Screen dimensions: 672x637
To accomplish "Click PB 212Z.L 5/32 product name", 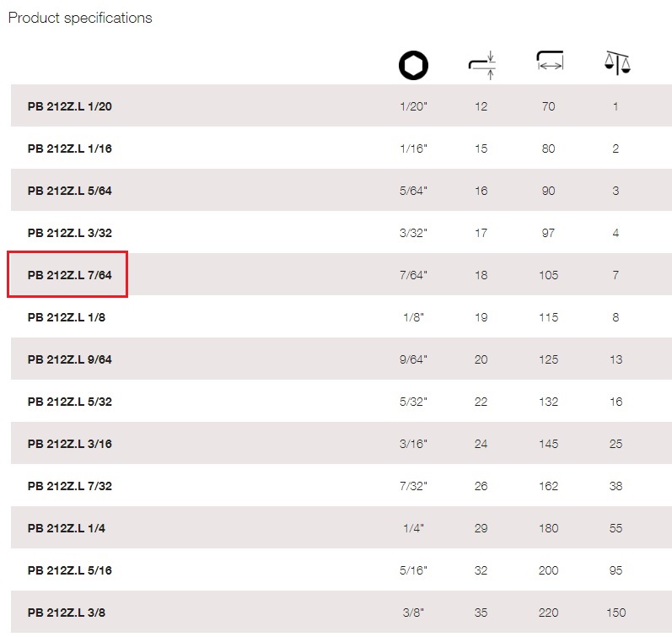I will [69, 402].
